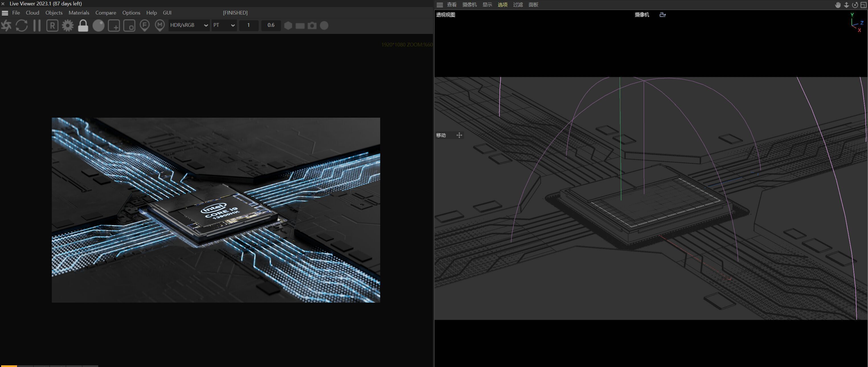Click the viewport toggle layout icon
Screen dimensions: 868x367
(863, 5)
